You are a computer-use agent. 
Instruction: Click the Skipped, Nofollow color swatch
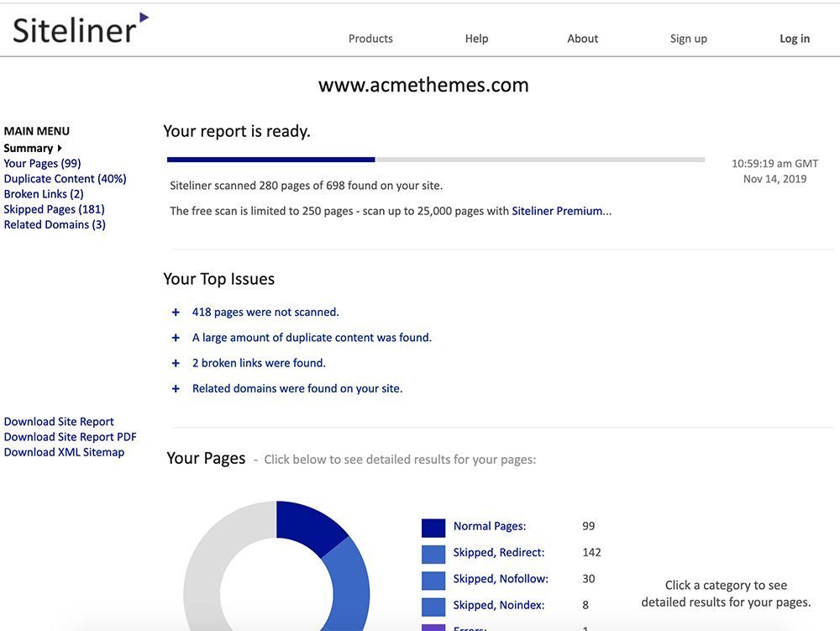(433, 580)
